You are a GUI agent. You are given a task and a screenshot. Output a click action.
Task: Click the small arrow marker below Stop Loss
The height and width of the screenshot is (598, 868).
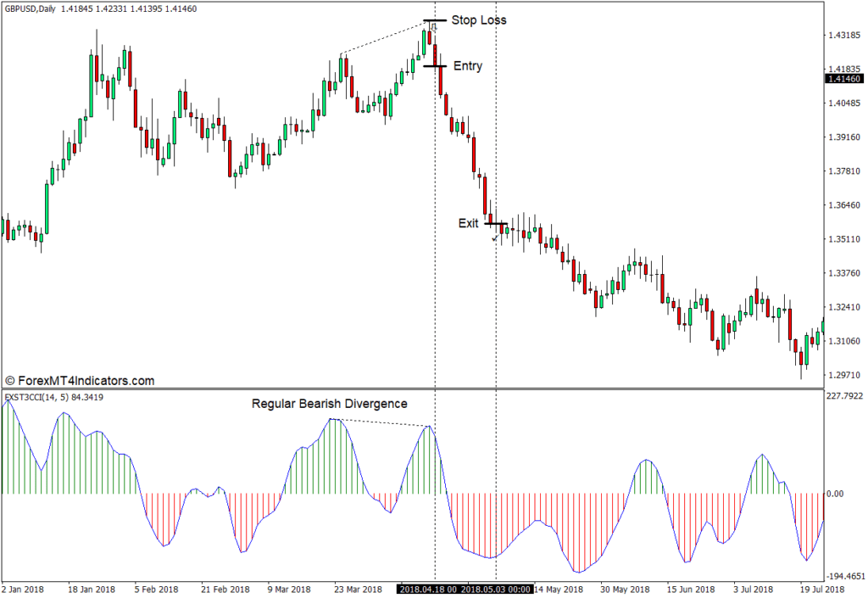(x=434, y=28)
